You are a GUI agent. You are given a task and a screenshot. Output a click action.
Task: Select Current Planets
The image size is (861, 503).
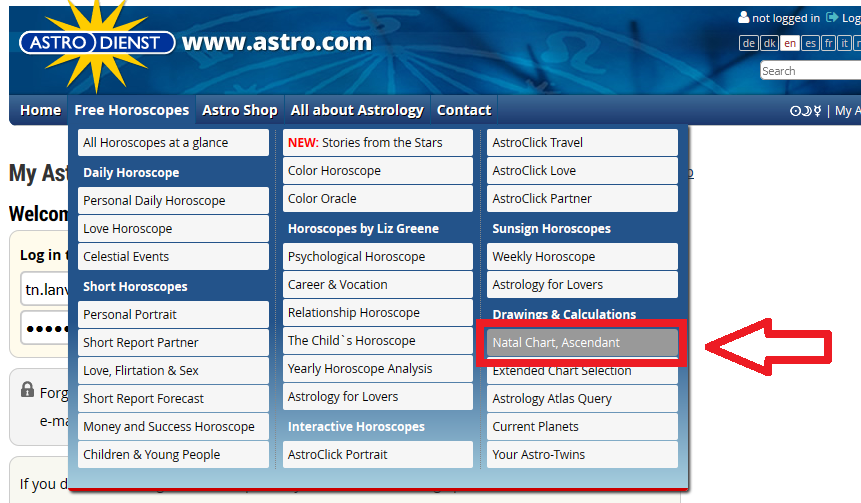coord(582,427)
